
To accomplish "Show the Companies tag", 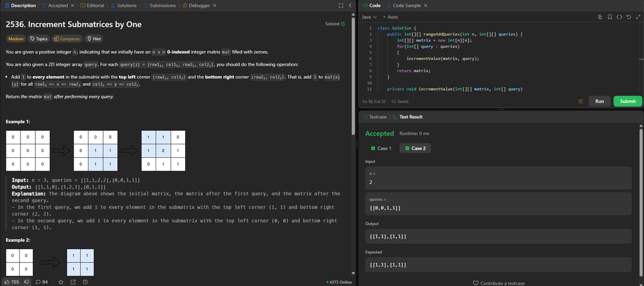I will click(x=68, y=39).
